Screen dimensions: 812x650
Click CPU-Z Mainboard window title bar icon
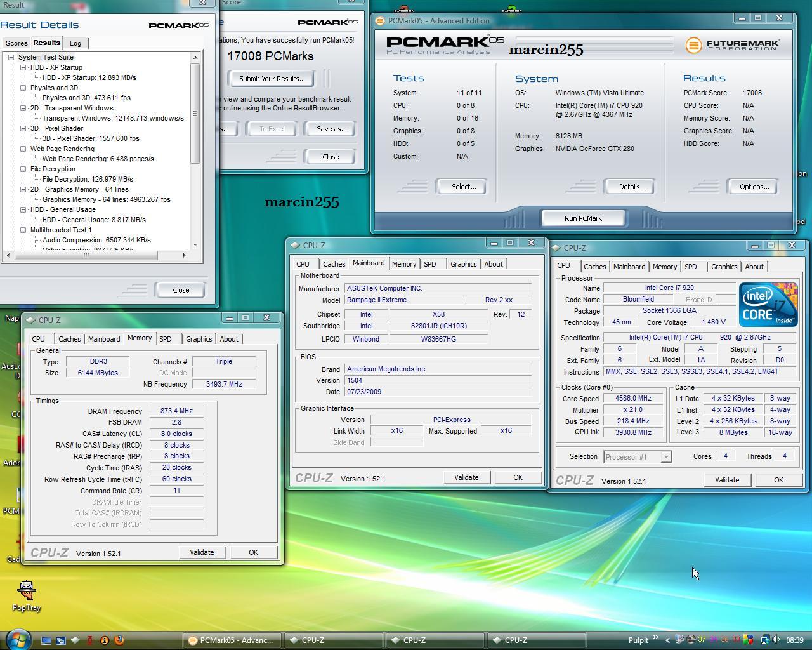[x=295, y=245]
